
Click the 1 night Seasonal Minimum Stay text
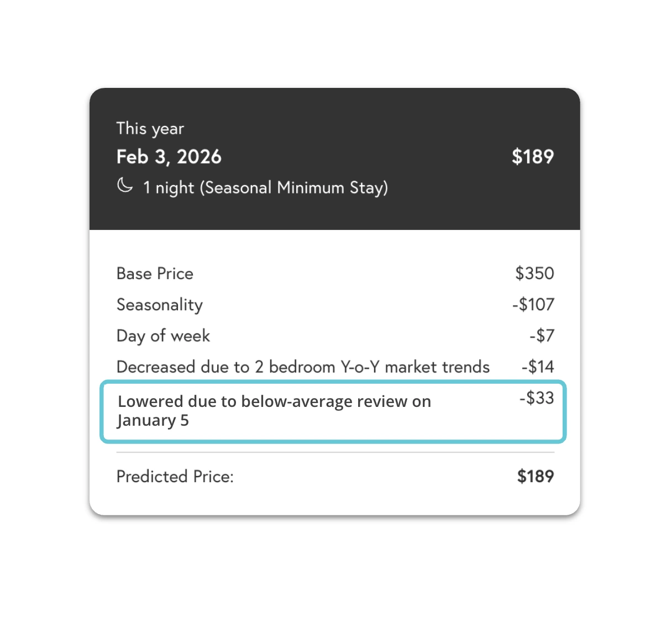[265, 187]
